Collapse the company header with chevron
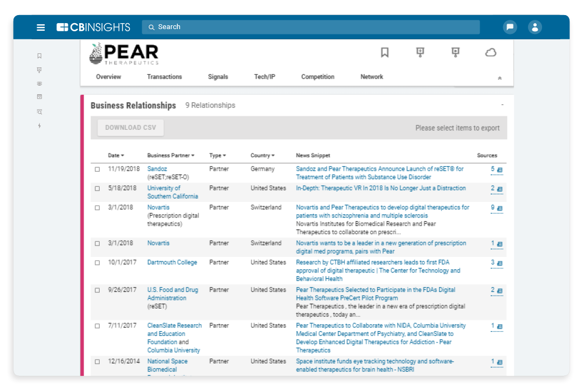The height and width of the screenshot is (392, 583). pos(499,78)
